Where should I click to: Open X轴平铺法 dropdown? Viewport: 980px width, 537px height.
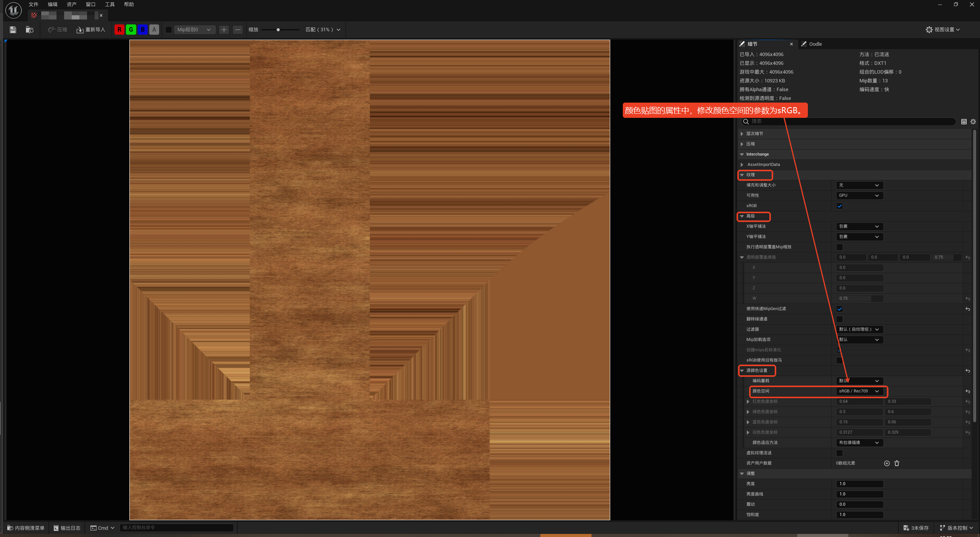coord(859,227)
